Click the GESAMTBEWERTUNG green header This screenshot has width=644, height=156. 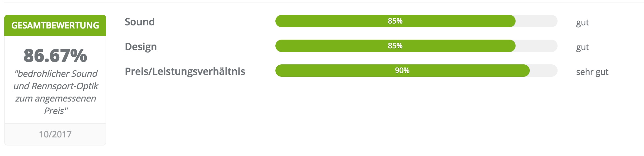tap(55, 25)
